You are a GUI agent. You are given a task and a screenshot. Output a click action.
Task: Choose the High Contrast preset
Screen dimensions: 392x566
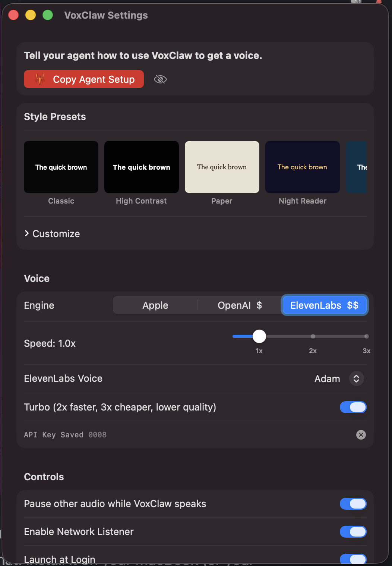(141, 167)
